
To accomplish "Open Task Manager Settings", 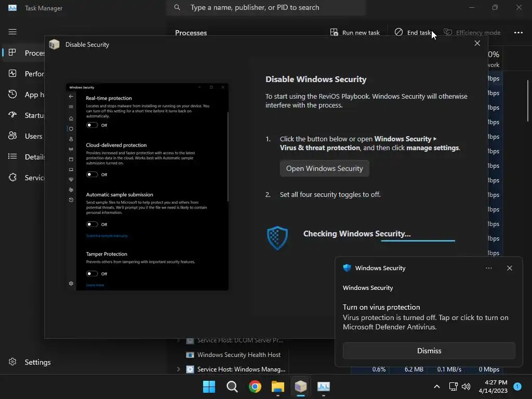I will tap(30, 362).
